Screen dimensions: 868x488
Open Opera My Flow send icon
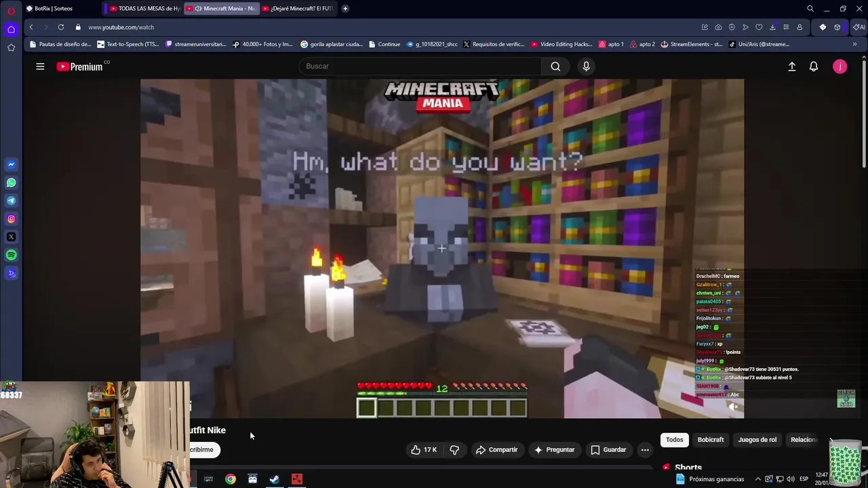click(x=745, y=27)
